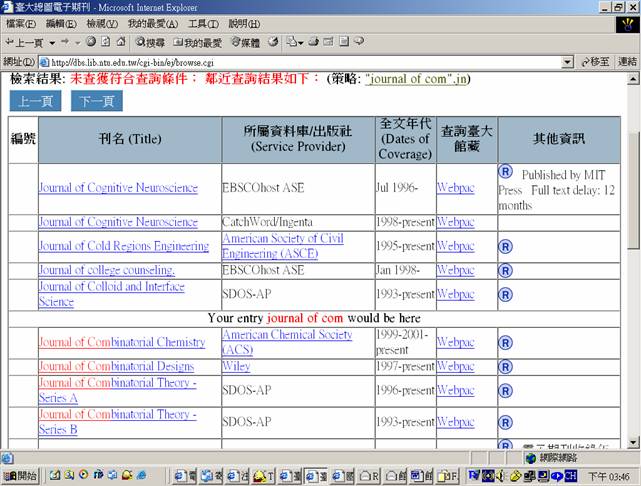Click the vertical scrollbar down arrow
The image size is (641, 486).
[x=633, y=442]
